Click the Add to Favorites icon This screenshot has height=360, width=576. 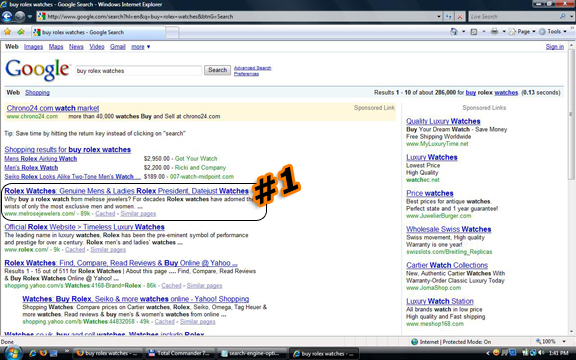21,32
